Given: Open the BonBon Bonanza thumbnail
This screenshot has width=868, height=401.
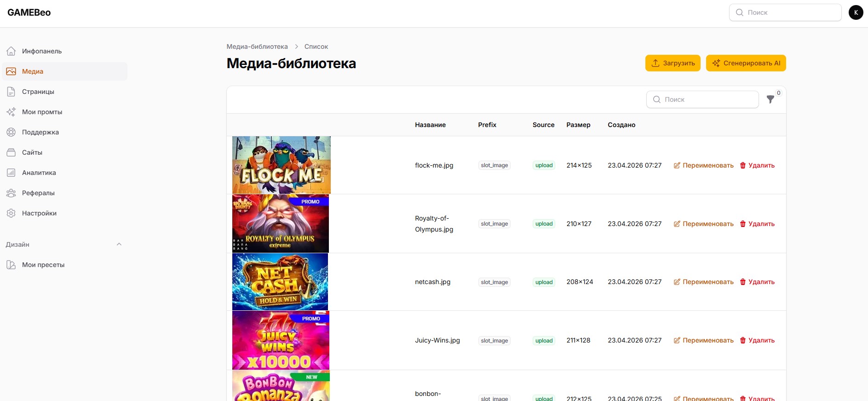Looking at the screenshot, I should click(x=281, y=386).
